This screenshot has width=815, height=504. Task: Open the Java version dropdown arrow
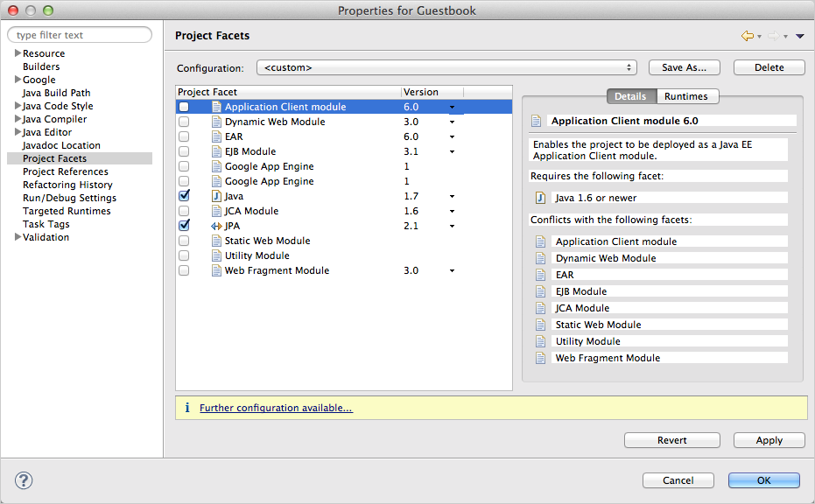click(x=452, y=197)
